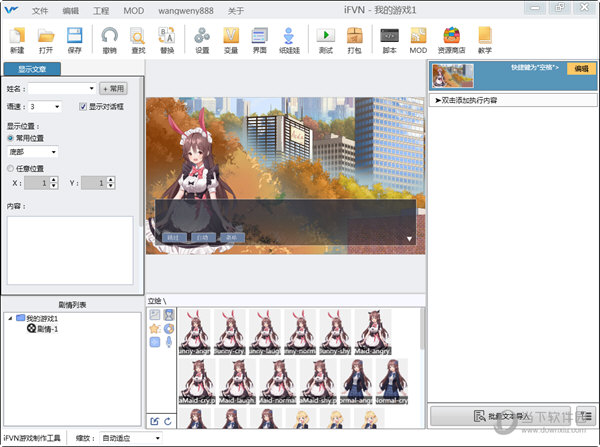
Task: Select the character portrait resource icon
Action: pos(169,315)
